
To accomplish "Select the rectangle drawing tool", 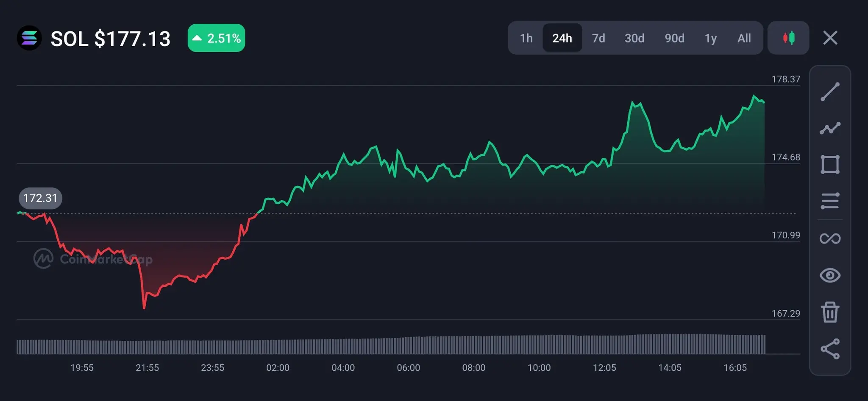I will click(x=830, y=165).
